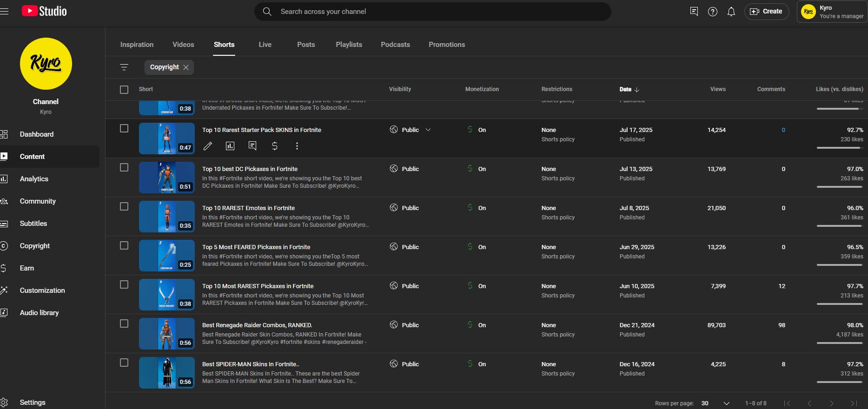868x409 pixels.
Task: Open the notifications bell
Action: pyautogui.click(x=731, y=12)
